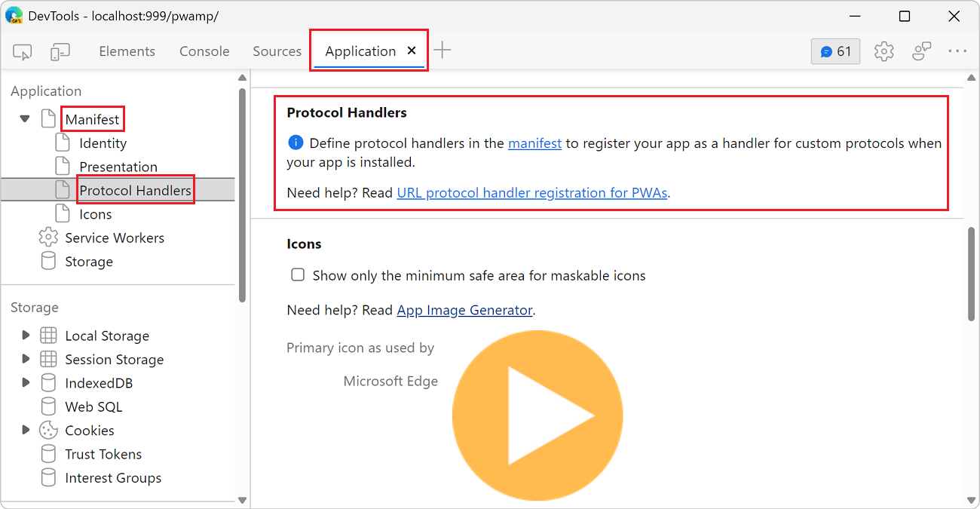Click the blue info icon beside protocol description
The width and height of the screenshot is (980, 509).
click(x=295, y=143)
